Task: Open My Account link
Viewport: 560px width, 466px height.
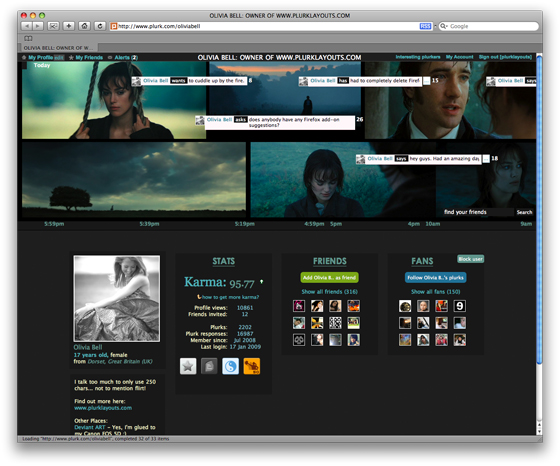Action: (459, 57)
